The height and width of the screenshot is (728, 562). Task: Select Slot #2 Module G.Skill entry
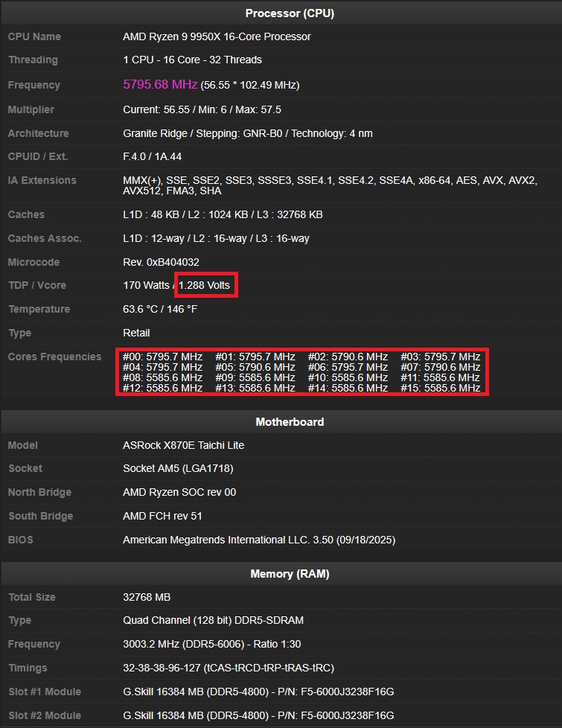click(x=258, y=715)
